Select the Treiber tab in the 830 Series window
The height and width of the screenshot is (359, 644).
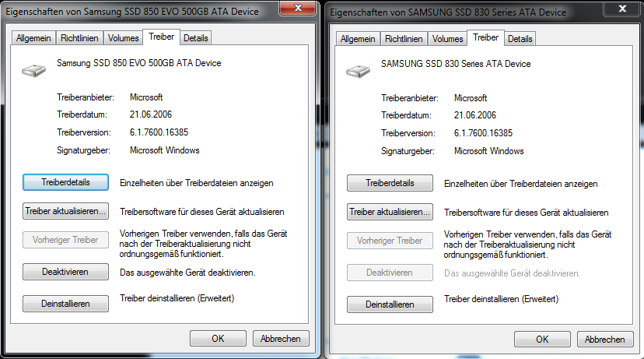486,37
